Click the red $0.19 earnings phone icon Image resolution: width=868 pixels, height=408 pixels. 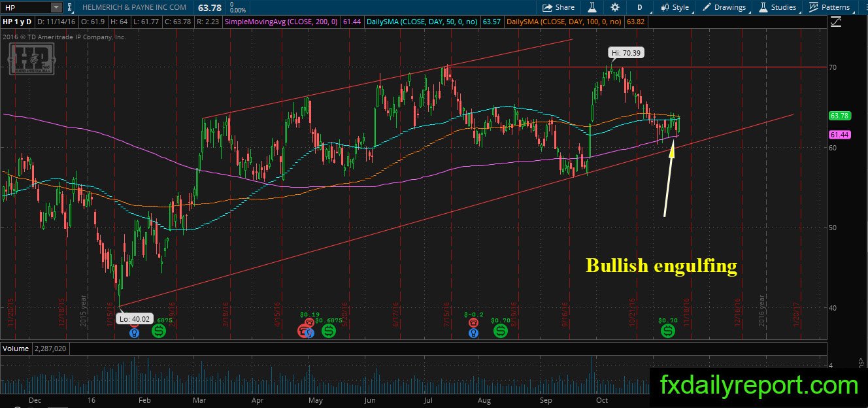click(309, 323)
